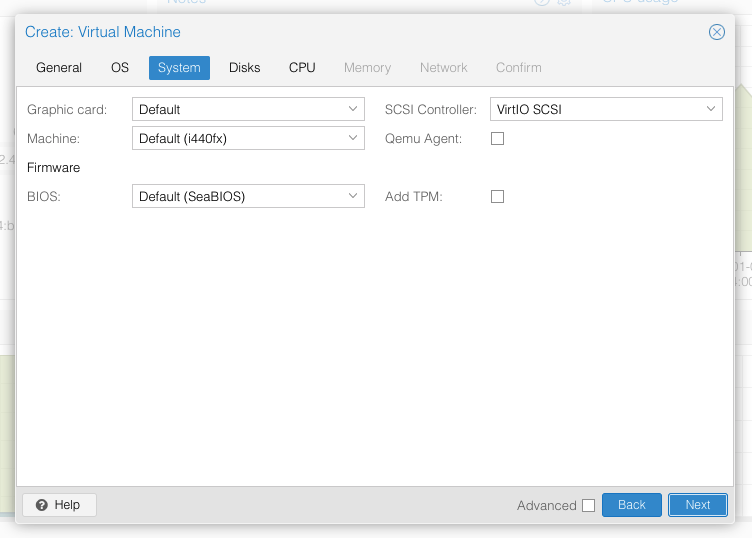The height and width of the screenshot is (538, 752).
Task: Close the Create Virtual Machine dialog
Action: 716,32
